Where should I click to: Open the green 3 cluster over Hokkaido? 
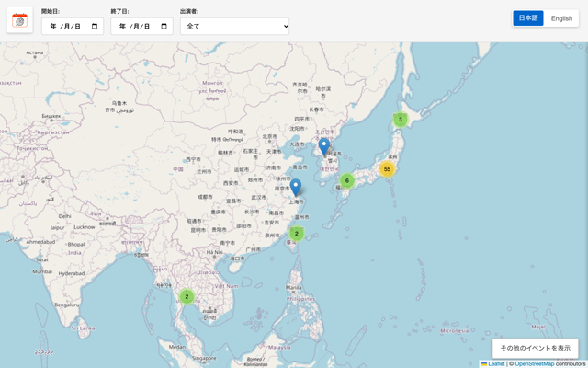pos(401,120)
